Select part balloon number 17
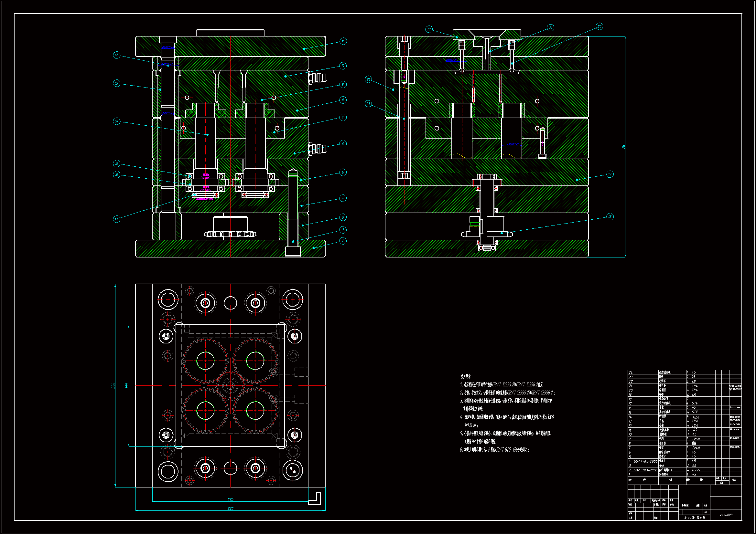 [116, 219]
